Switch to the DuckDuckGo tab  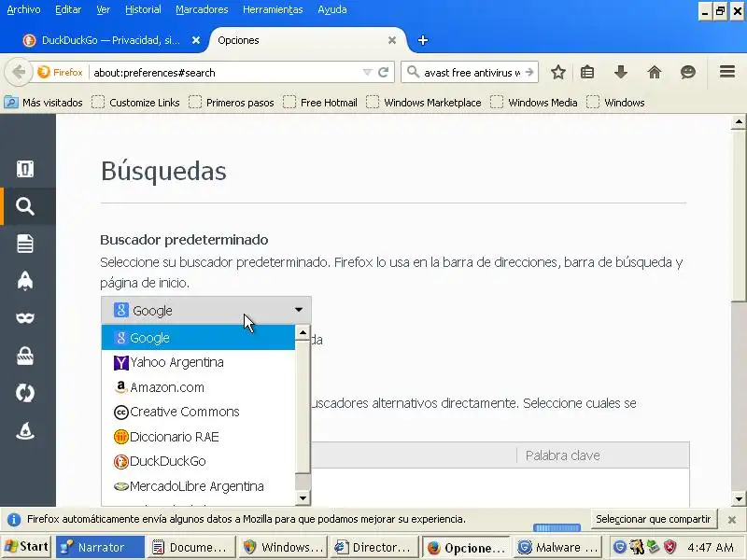(x=109, y=40)
